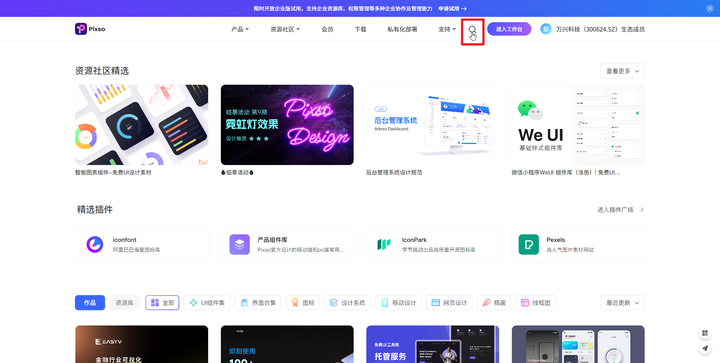This screenshot has width=720, height=363.
Task: Click description 字节跳动出品高质量开源图标库
Action: pyautogui.click(x=439, y=250)
